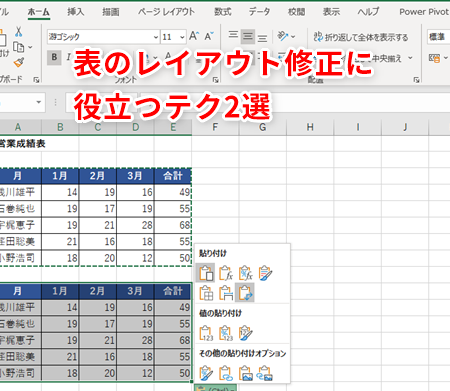Open the font size dropdown showing 11
Image resolution: width=450 pixels, height=391 pixels.
pos(182,37)
